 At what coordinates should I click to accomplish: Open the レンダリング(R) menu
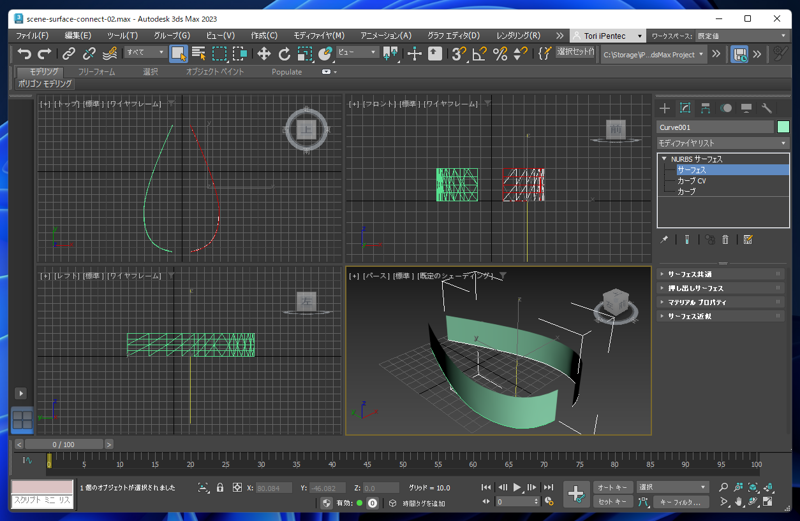pyautogui.click(x=518, y=35)
